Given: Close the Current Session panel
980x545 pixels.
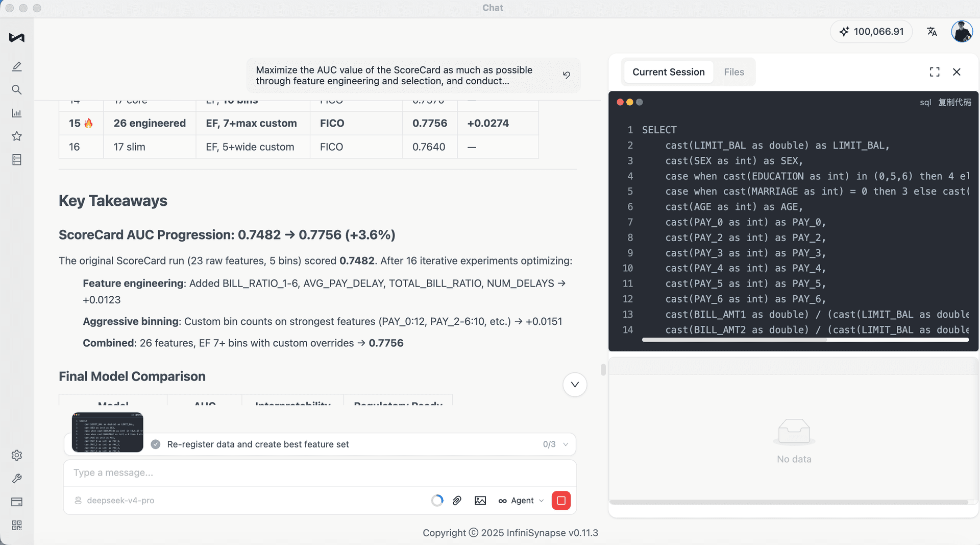Looking at the screenshot, I should [x=957, y=72].
